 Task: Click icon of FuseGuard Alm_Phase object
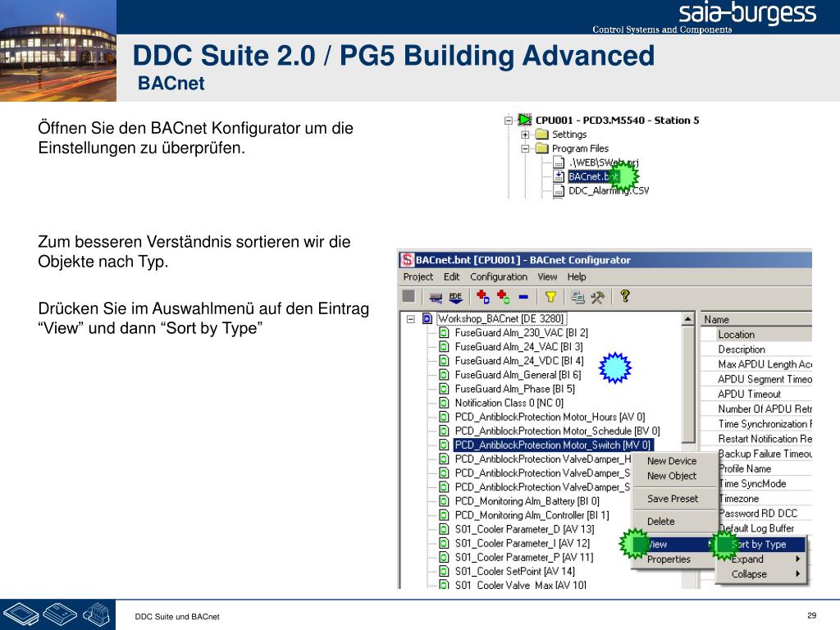pyautogui.click(x=444, y=389)
